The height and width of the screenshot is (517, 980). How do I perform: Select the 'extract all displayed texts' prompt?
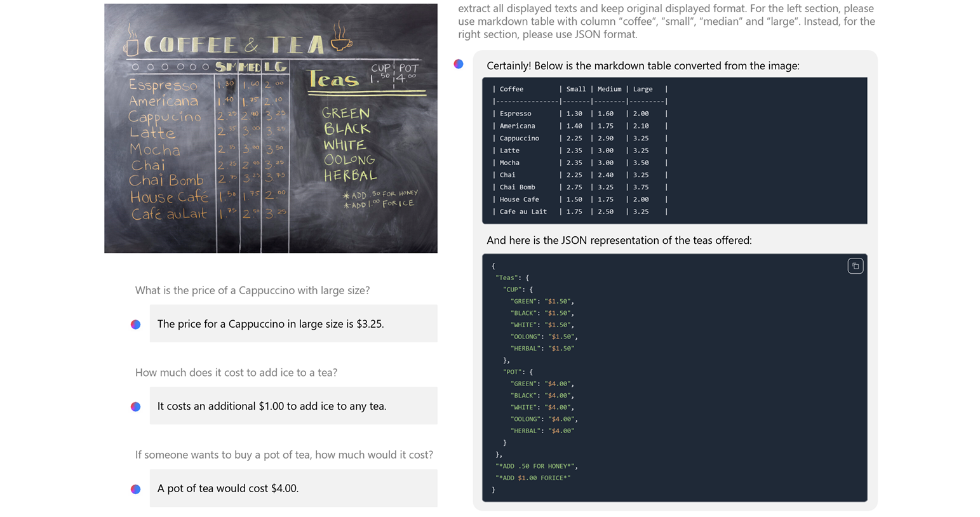click(666, 21)
